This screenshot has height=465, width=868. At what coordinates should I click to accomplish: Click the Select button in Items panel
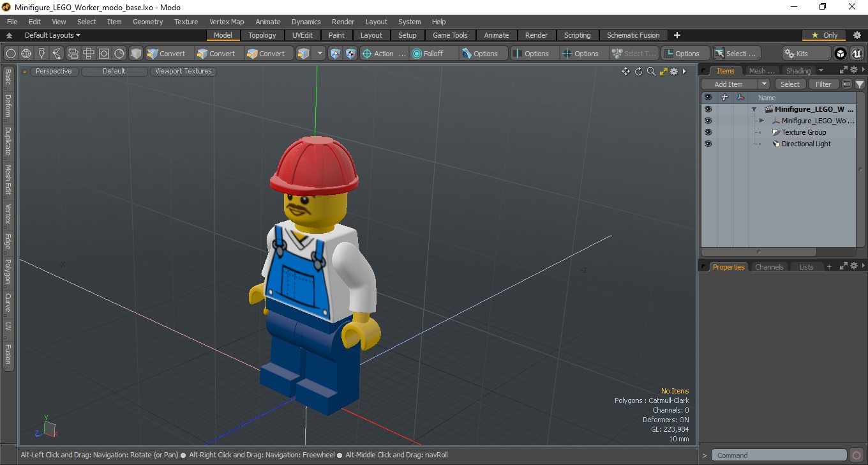tap(790, 84)
